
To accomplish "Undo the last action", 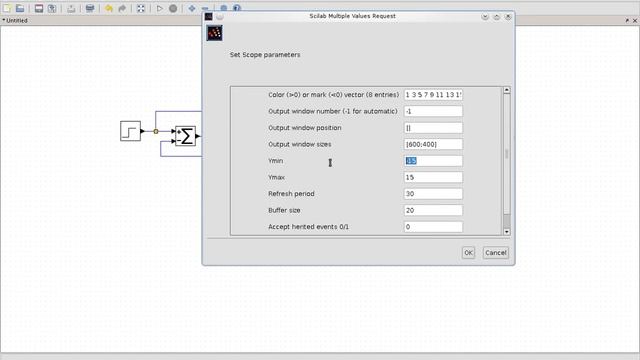I will point(109,8).
